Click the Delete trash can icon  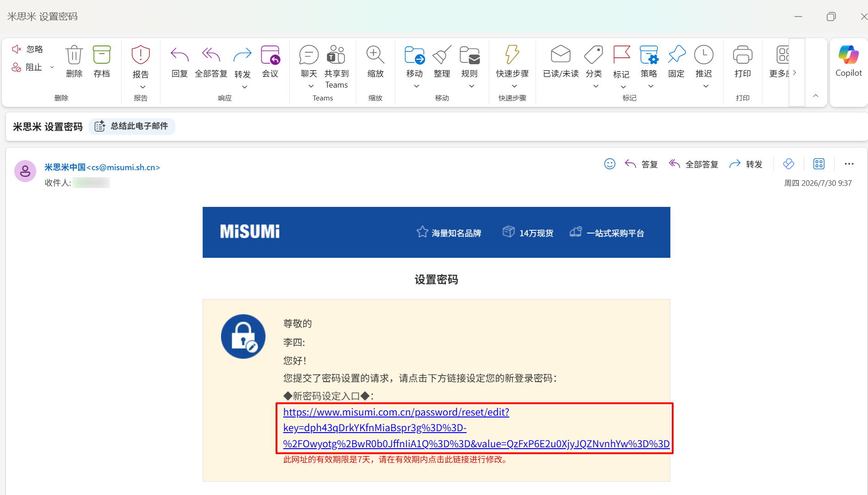(74, 55)
